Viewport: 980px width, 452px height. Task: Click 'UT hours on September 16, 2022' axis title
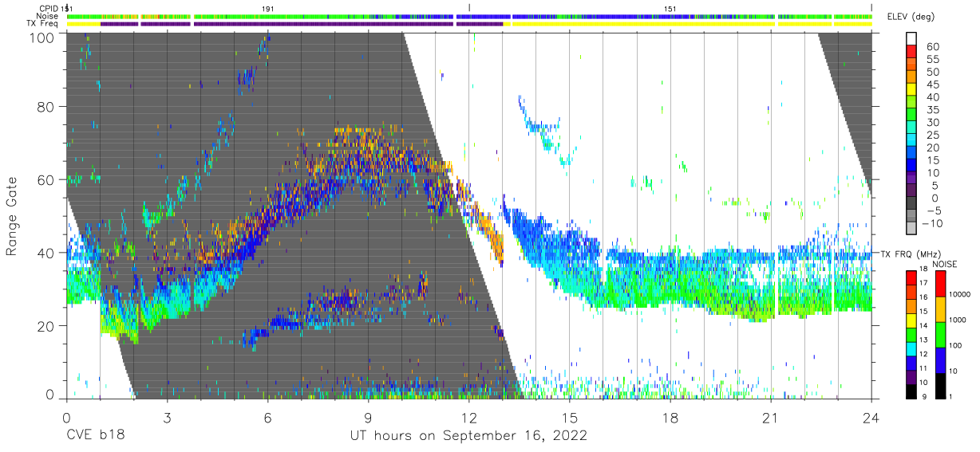pos(468,436)
